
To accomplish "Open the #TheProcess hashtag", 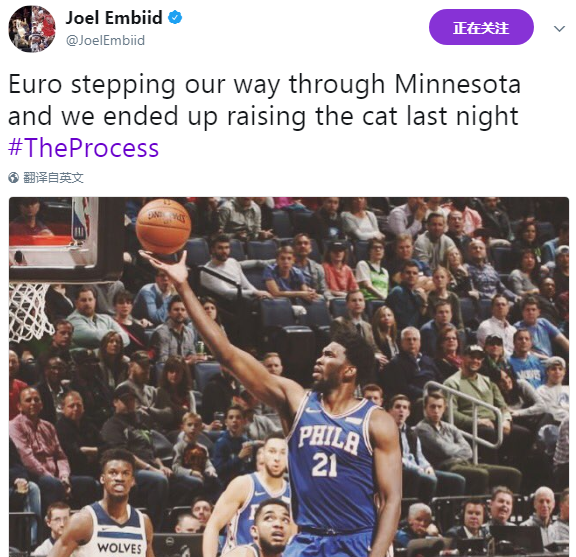I will click(83, 148).
